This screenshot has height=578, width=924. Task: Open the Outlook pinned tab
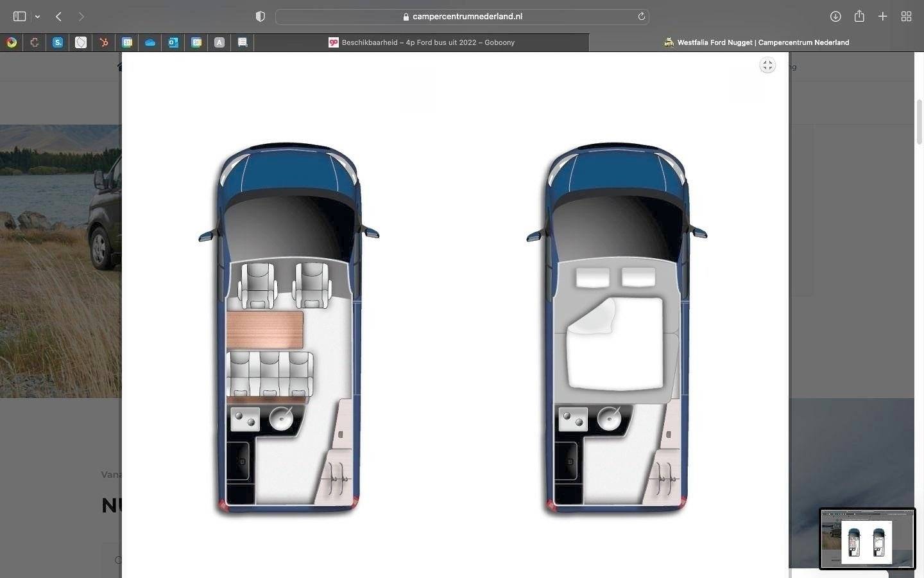(173, 42)
